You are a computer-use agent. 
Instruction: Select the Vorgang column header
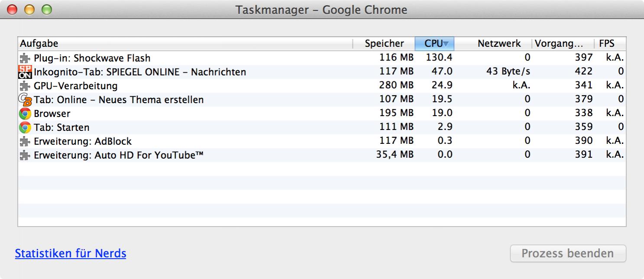pyautogui.click(x=559, y=44)
